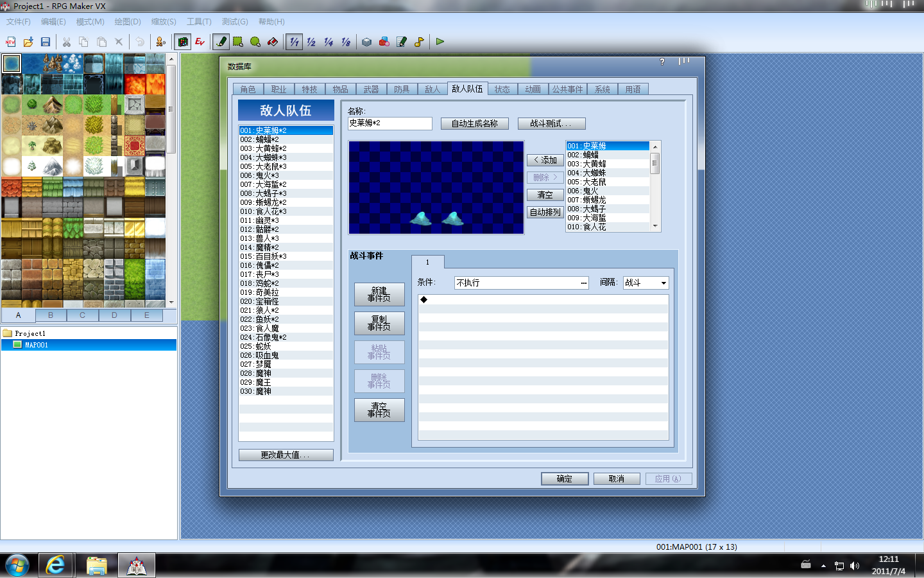
Task: Click the character generation toolbar icon
Action: tap(160, 42)
